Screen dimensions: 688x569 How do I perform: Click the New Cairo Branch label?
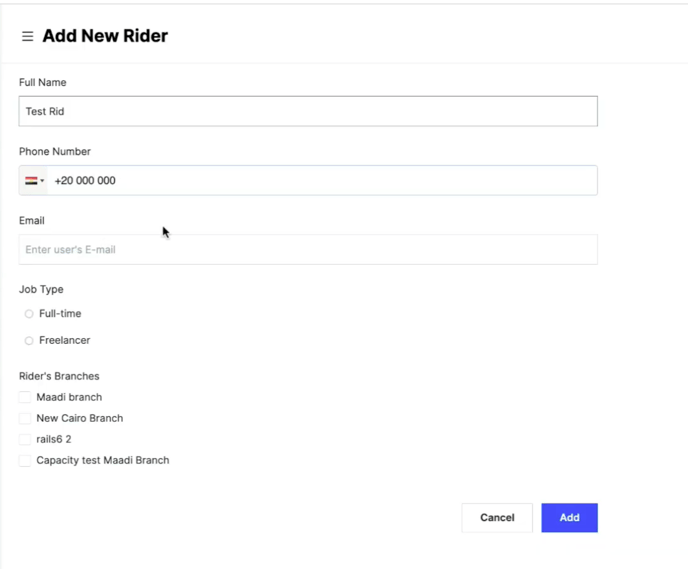80,418
